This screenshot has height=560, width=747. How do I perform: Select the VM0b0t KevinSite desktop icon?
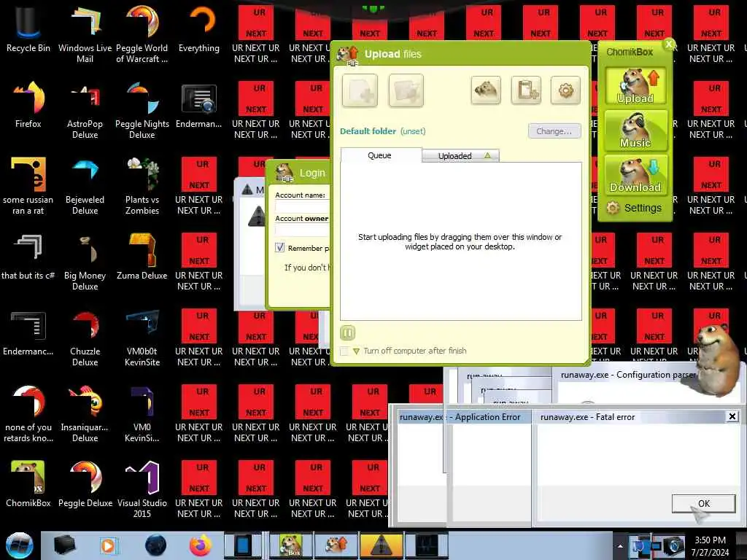click(142, 337)
